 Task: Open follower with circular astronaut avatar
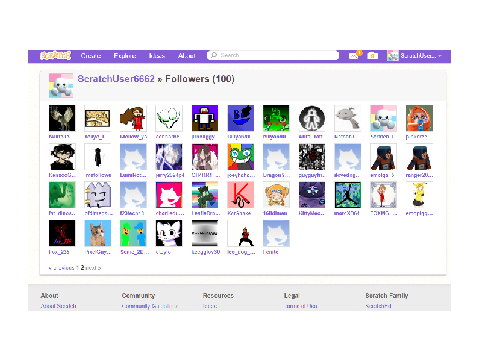coord(312,118)
